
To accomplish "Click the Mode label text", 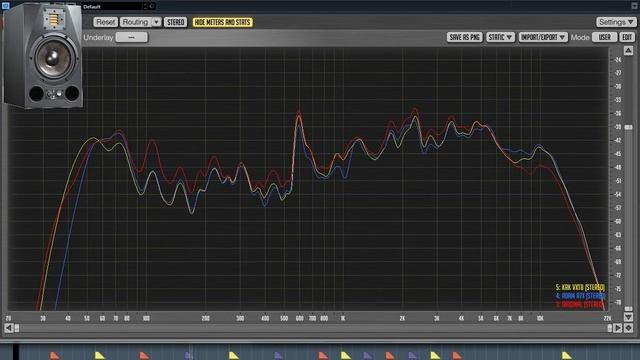I will click(x=580, y=37).
